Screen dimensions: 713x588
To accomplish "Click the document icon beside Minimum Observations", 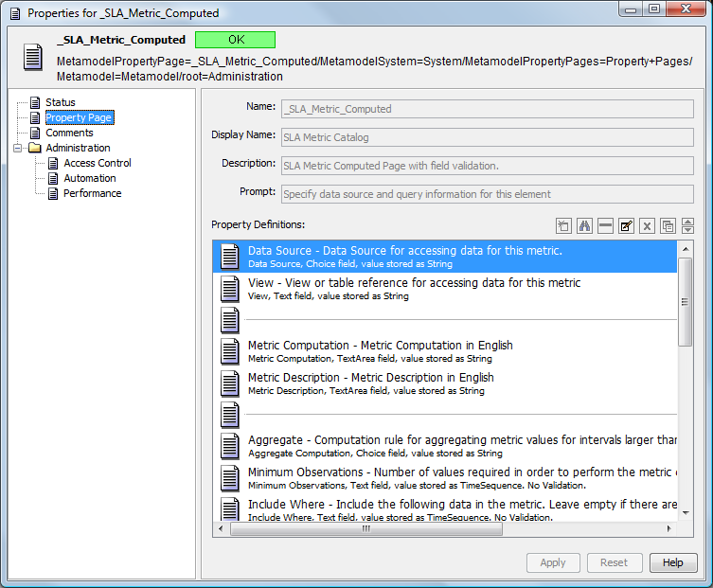I will [230, 478].
